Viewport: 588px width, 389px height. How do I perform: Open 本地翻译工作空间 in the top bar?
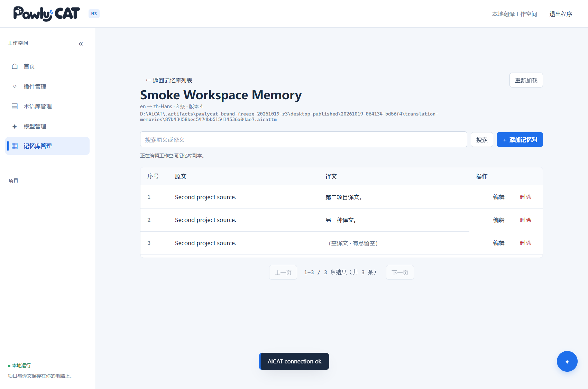click(x=514, y=14)
